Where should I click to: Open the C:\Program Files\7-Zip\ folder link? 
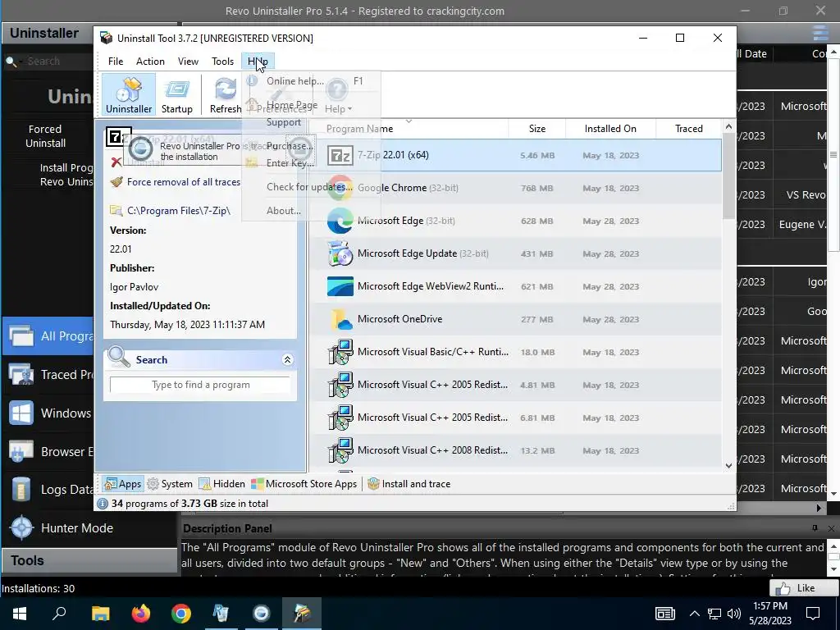(x=178, y=211)
